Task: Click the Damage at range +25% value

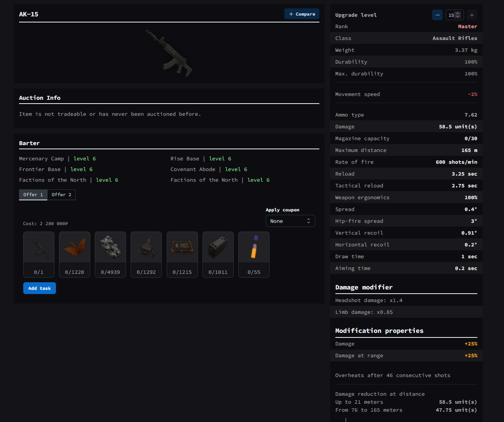Action: point(471,356)
